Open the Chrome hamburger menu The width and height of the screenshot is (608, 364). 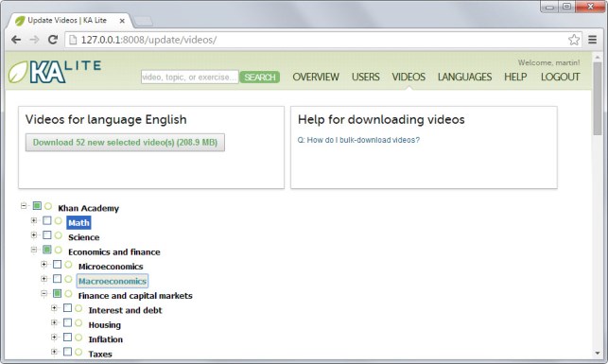(593, 40)
